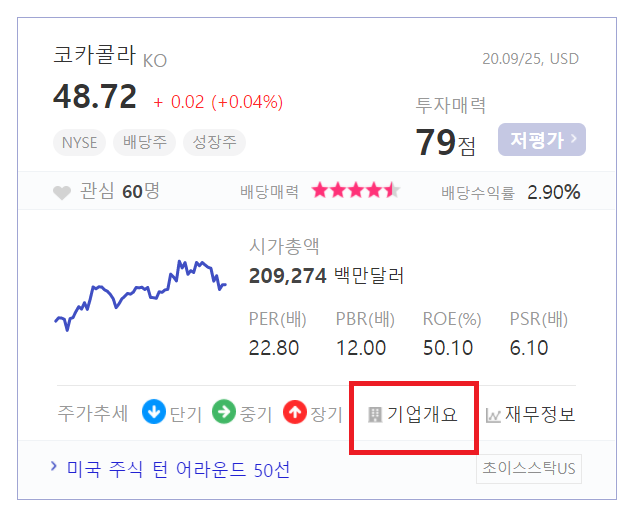Screen dimensions: 643x519
Task: Click the chart icon beside 재무정보
Action: (x=493, y=415)
